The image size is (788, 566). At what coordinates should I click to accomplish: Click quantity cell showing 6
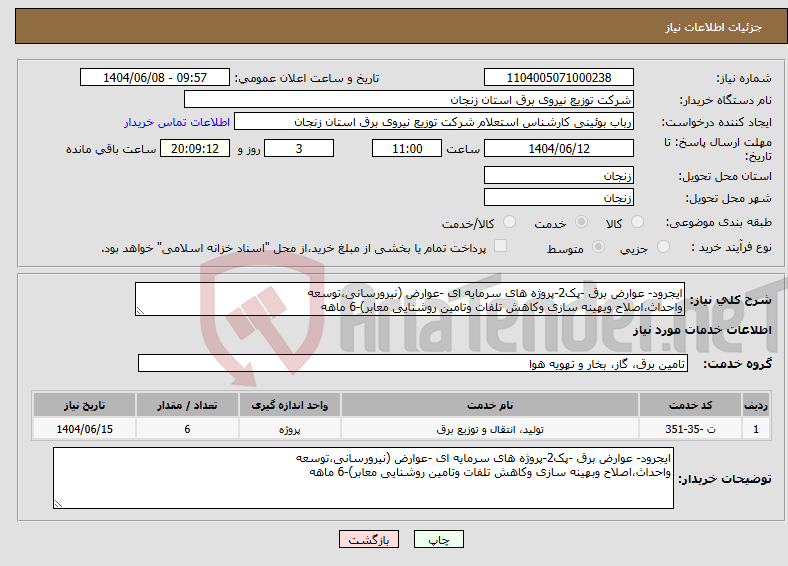click(x=187, y=429)
